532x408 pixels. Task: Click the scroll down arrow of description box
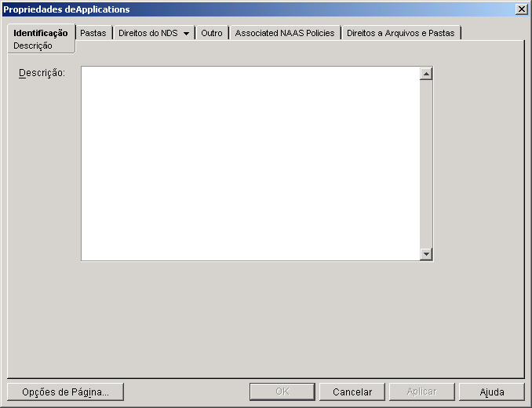[x=426, y=254]
